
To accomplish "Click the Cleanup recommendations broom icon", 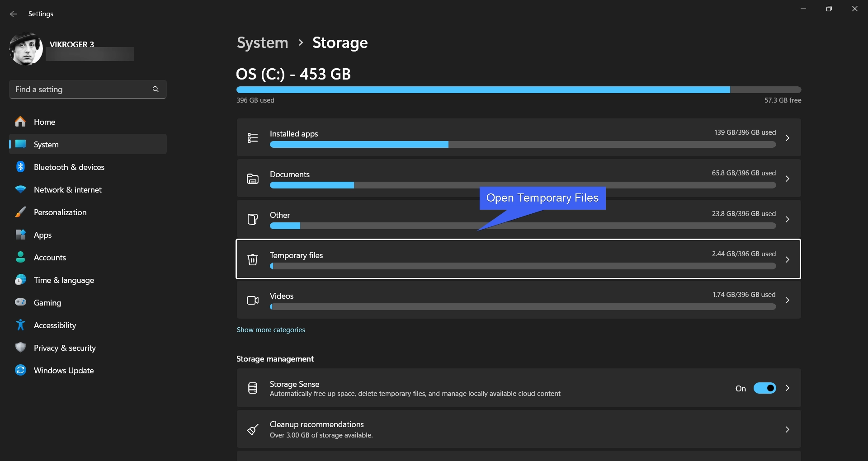I will tap(253, 429).
